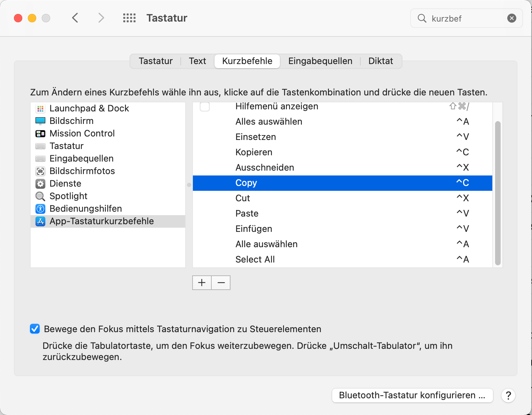The height and width of the screenshot is (415, 532).
Task: Select the Spotlight magnifier icon
Action: tap(40, 196)
